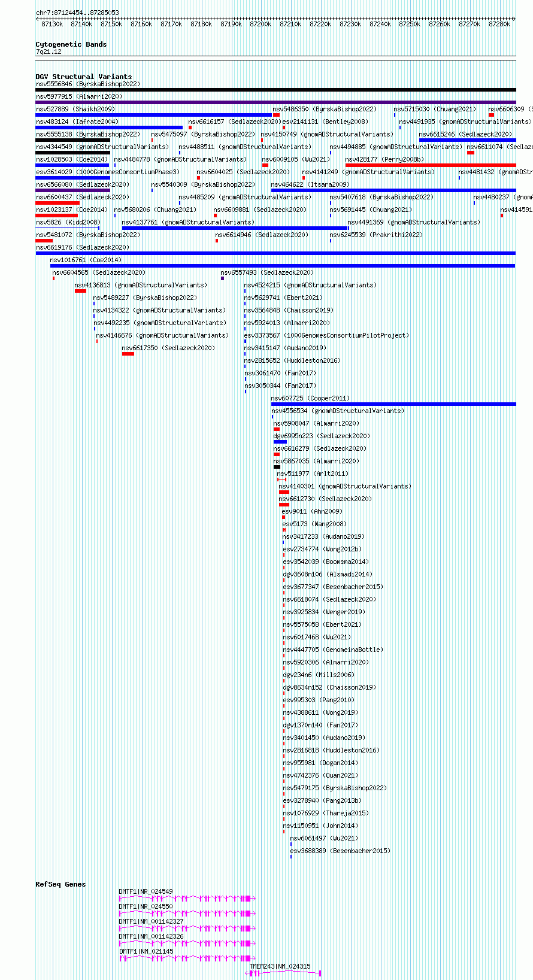Click the nsv4742376 (Quan2021) label

click(x=320, y=775)
